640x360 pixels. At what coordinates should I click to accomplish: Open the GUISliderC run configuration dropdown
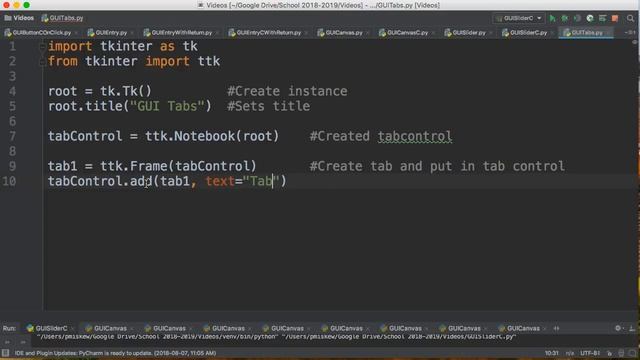(x=518, y=18)
